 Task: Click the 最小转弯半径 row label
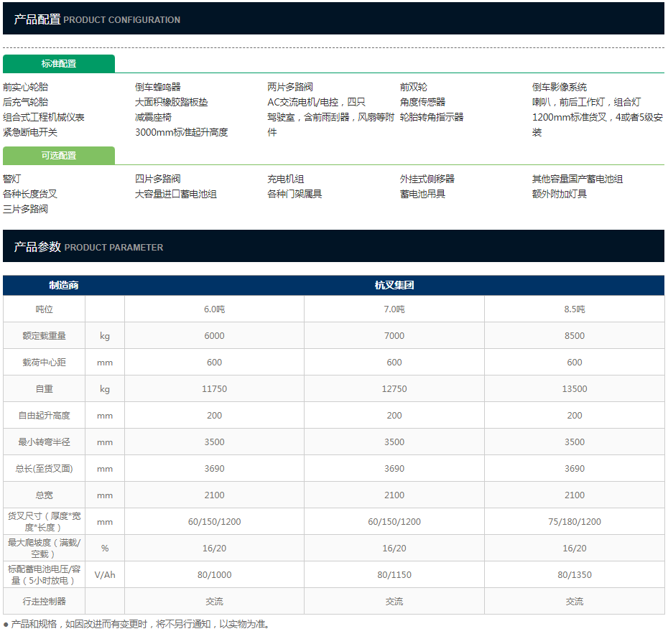click(x=44, y=442)
